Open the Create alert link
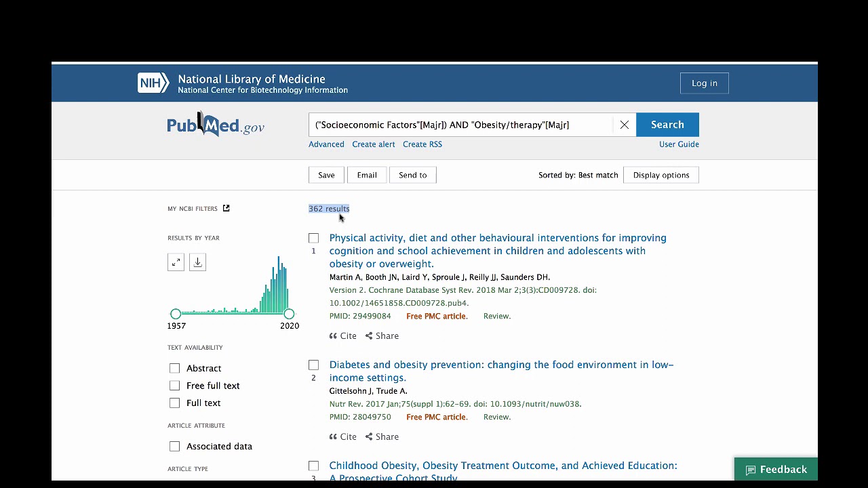The height and width of the screenshot is (488, 868). (x=373, y=144)
